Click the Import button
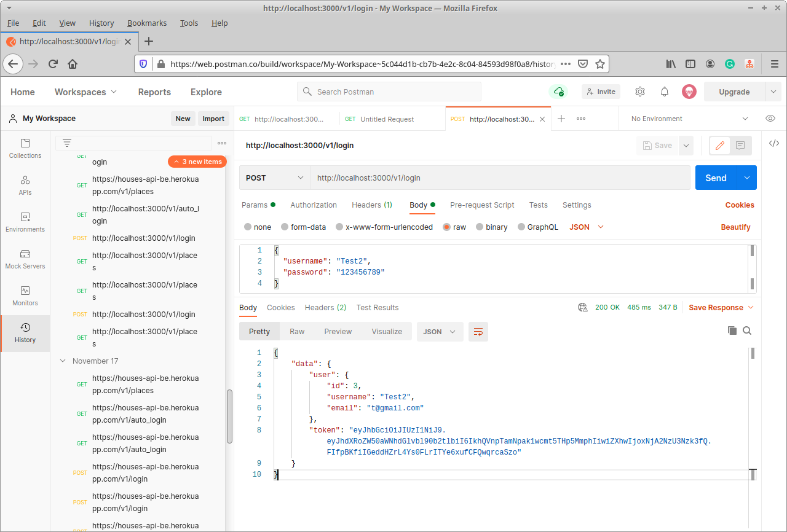The height and width of the screenshot is (532, 787). click(x=213, y=119)
